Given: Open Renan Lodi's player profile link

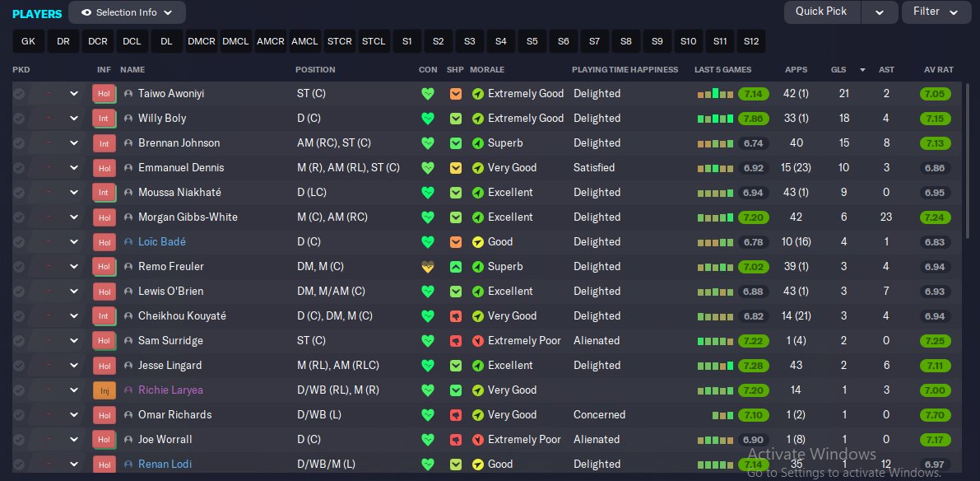Looking at the screenshot, I should pos(165,464).
